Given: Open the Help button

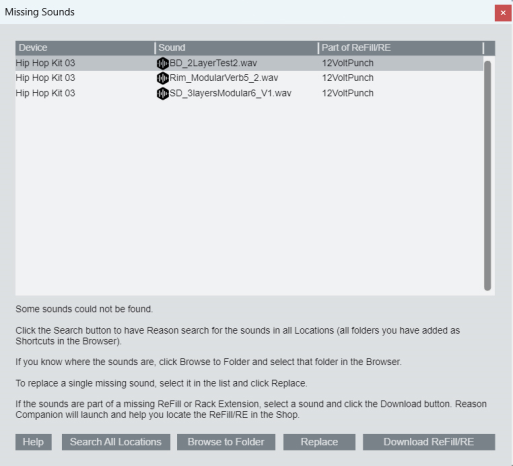Looking at the screenshot, I should pos(33,442).
